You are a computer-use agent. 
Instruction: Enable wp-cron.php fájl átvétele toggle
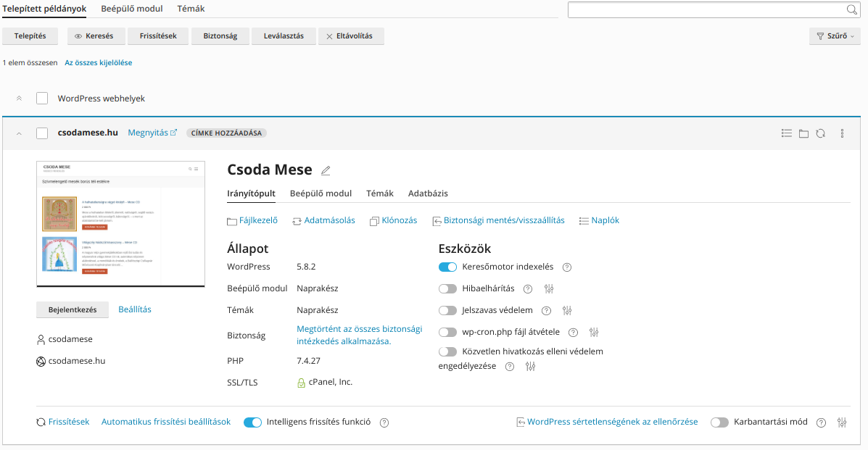click(448, 332)
